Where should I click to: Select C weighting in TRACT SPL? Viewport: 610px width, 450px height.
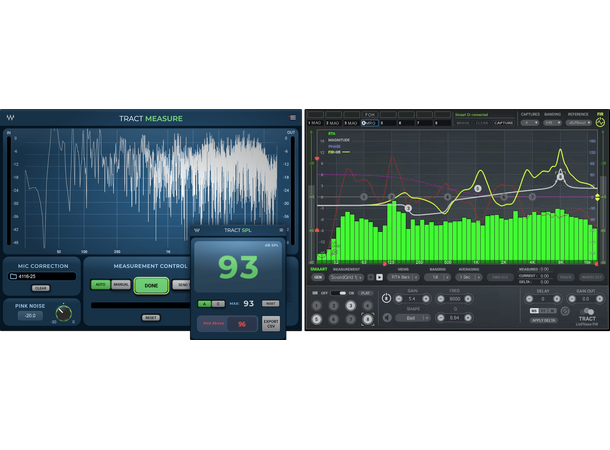coord(218,304)
